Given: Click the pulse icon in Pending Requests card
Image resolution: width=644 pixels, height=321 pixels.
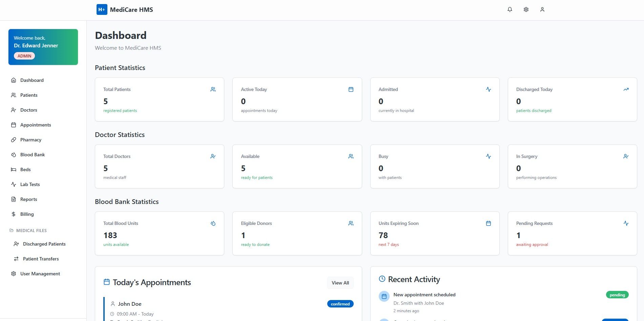Looking at the screenshot, I should pos(626,223).
